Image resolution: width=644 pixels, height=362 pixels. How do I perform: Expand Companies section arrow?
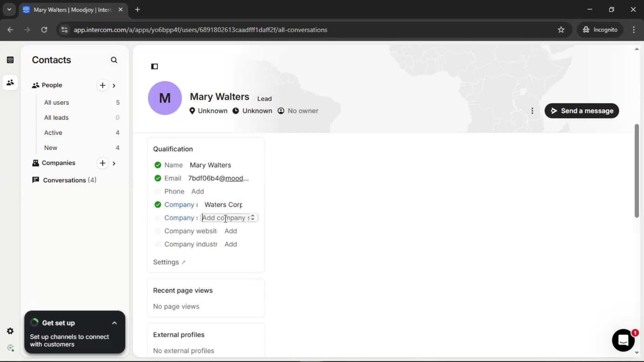[x=114, y=163]
